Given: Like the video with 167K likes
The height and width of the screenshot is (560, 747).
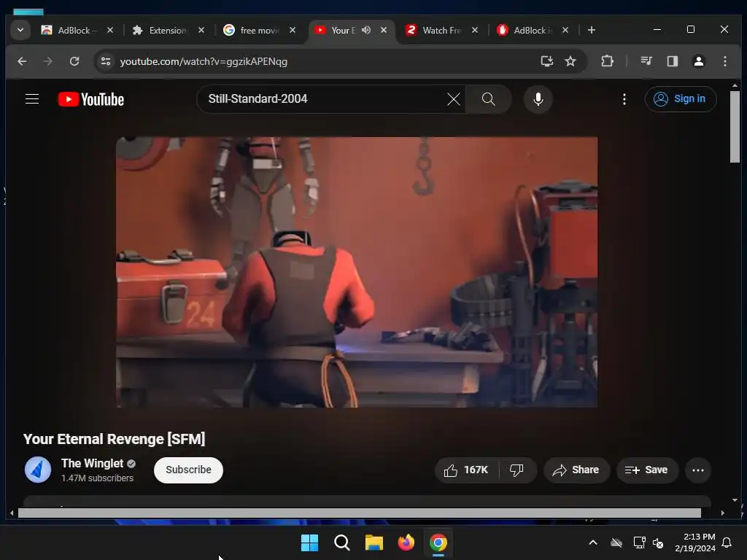Looking at the screenshot, I should (467, 470).
